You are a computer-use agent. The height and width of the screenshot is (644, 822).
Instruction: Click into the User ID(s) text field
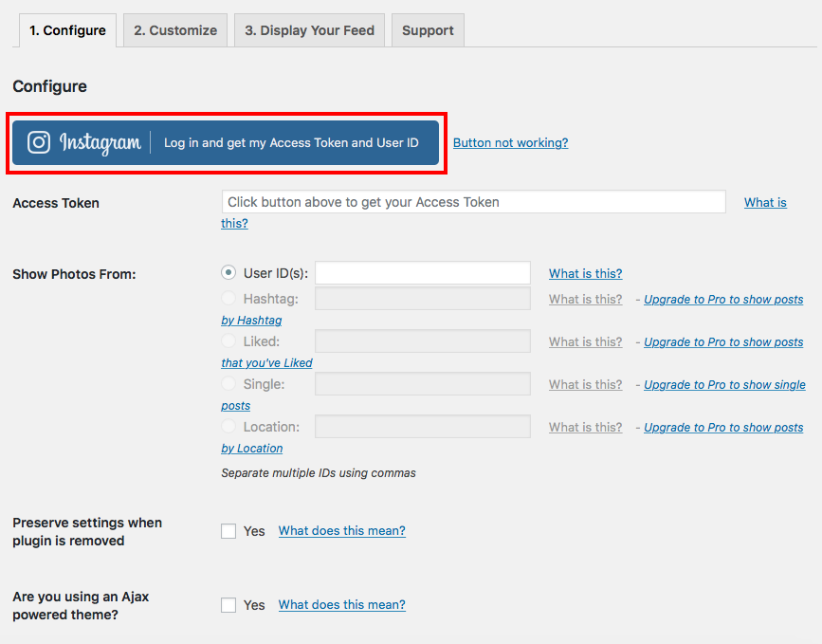423,273
